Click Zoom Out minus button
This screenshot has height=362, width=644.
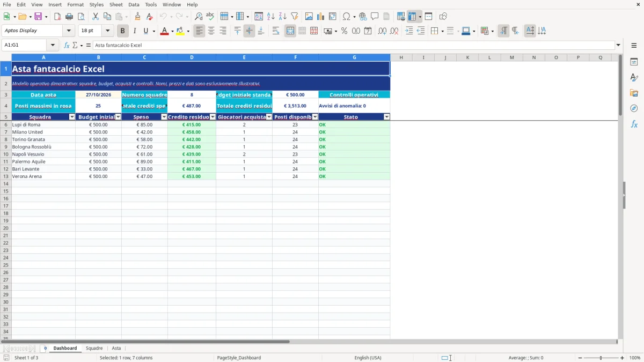pos(580,358)
